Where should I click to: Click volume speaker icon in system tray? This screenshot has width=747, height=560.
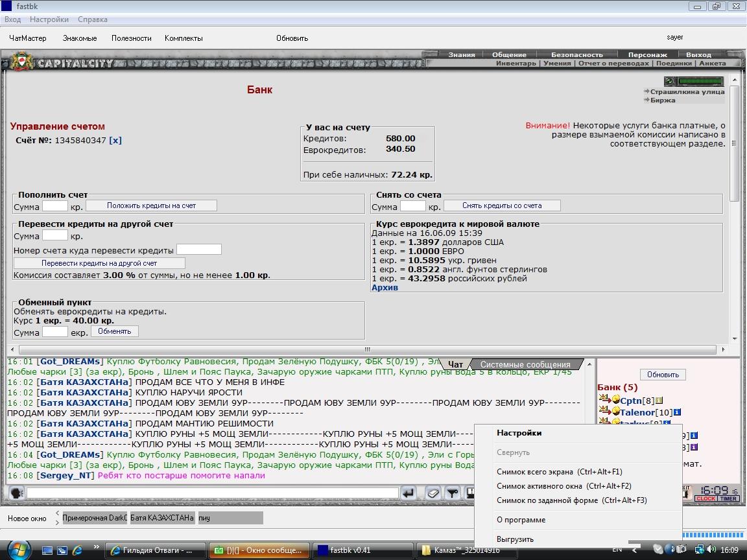coord(711,550)
